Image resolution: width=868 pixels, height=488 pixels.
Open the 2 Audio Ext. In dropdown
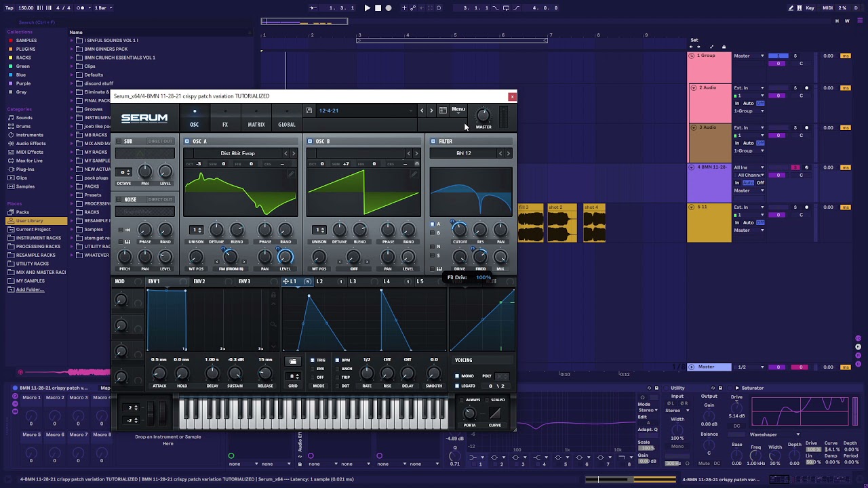749,87
